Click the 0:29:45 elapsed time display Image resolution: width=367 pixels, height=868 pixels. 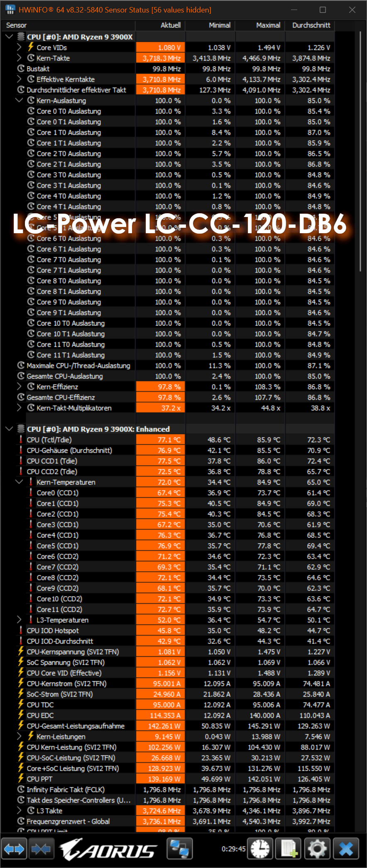coord(233,849)
